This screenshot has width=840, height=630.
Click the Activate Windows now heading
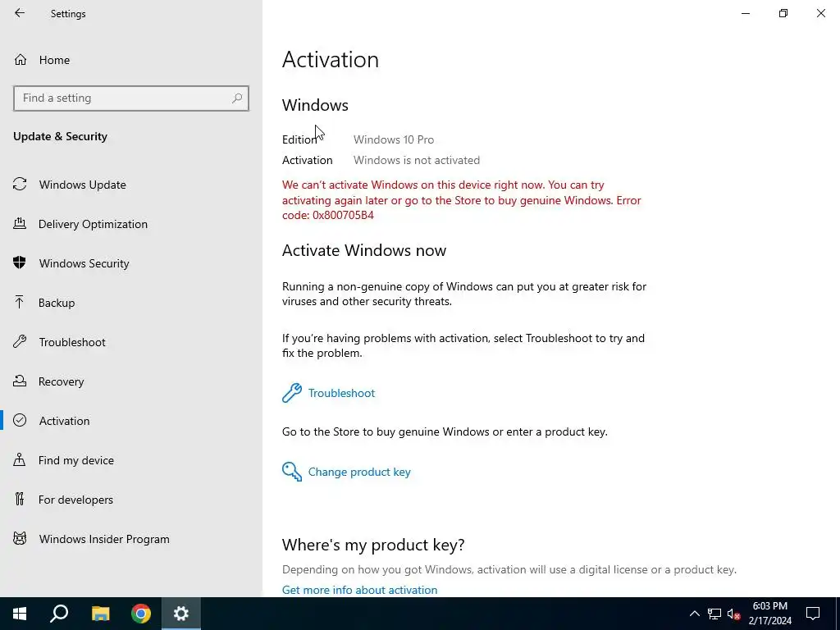[x=363, y=250]
